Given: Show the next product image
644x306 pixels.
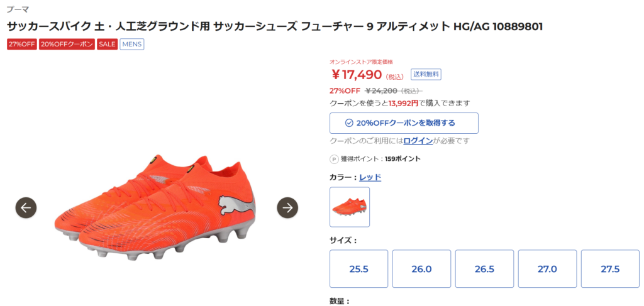Looking at the screenshot, I should pyautogui.click(x=287, y=207).
